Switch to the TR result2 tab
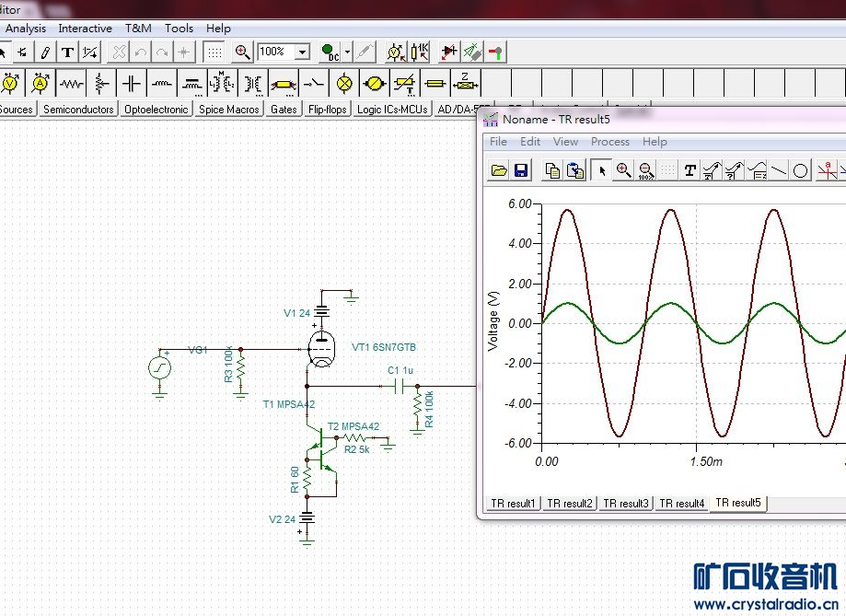Image resolution: width=846 pixels, height=616 pixels. pyautogui.click(x=570, y=503)
